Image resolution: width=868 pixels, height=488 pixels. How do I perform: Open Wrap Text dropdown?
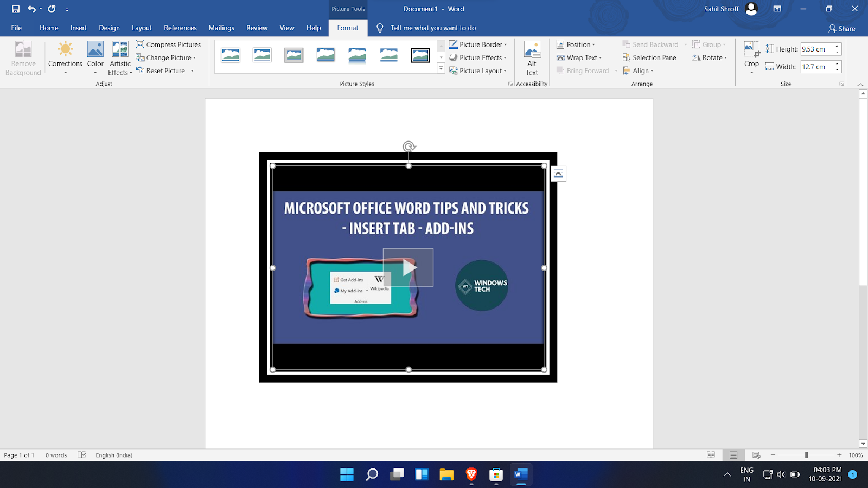[x=579, y=57]
